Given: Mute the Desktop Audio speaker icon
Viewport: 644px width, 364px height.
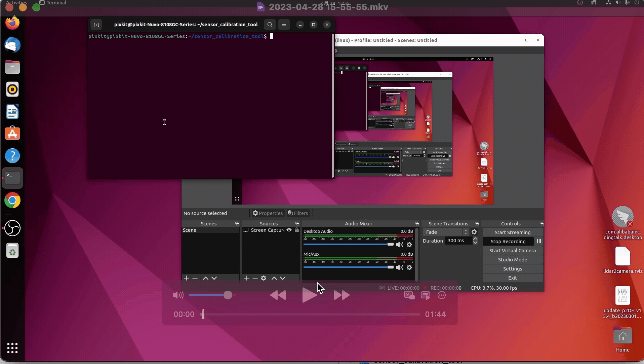Looking at the screenshot, I should [399, 245].
